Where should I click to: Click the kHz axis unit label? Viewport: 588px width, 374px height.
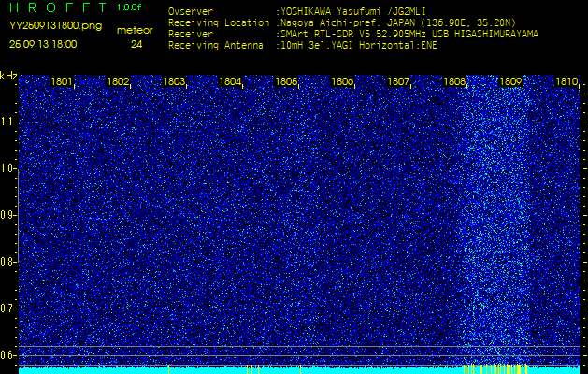coord(8,76)
